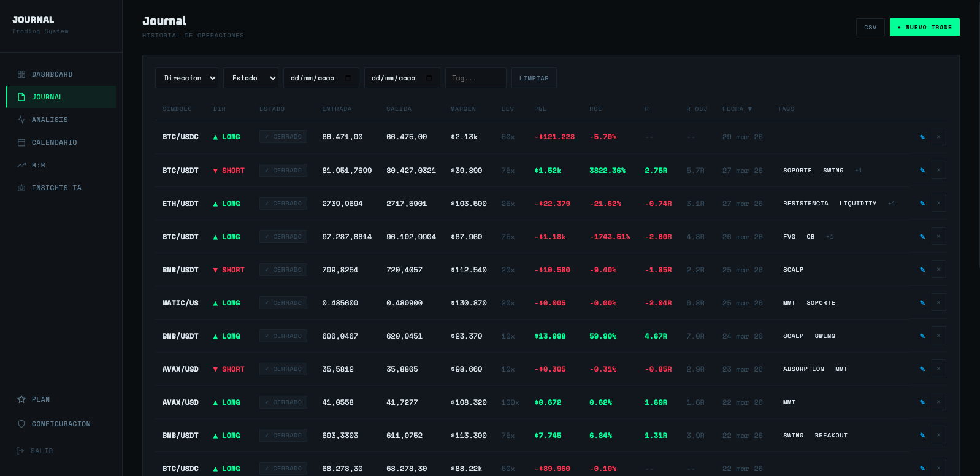This screenshot has height=476, width=980.
Task: Click the Nuevo Trade button
Action: (x=924, y=27)
